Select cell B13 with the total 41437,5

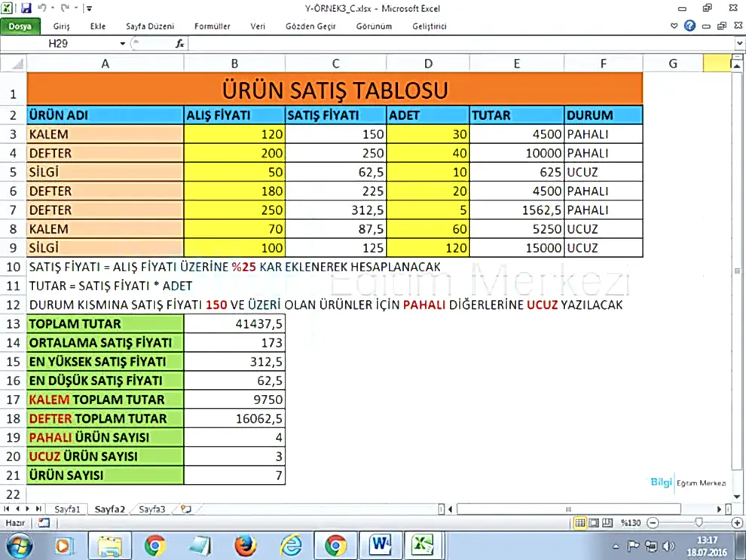[234, 324]
